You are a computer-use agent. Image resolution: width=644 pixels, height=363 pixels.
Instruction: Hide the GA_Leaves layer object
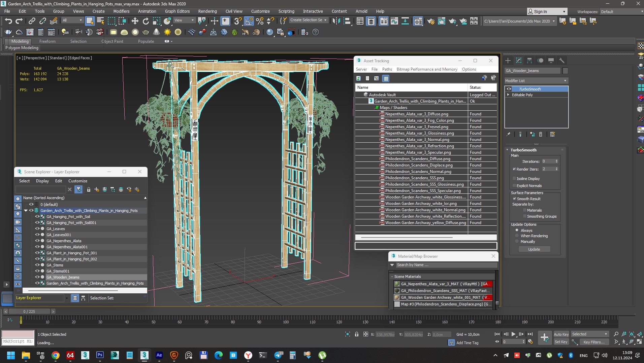(37, 229)
